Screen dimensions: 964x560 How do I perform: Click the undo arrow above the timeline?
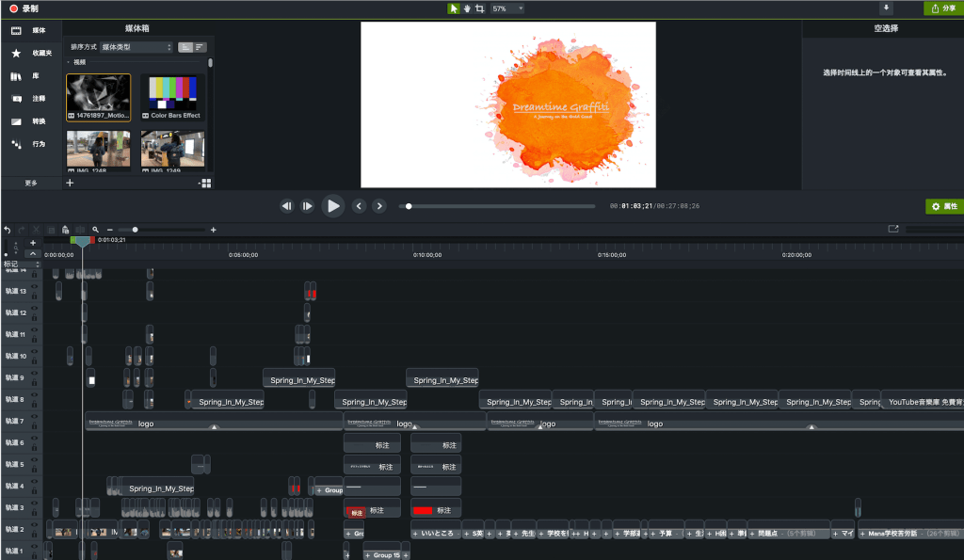8,230
